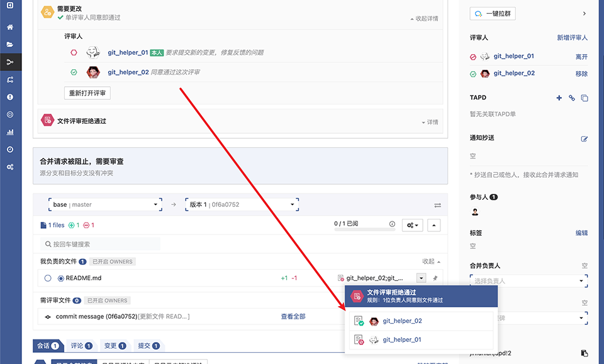
Task: Click the TAPD plus icon to add
Action: tap(559, 98)
